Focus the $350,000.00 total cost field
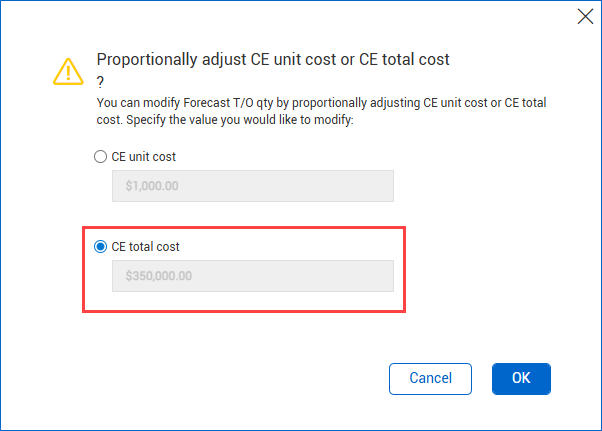Image resolution: width=602 pixels, height=431 pixels. tap(253, 276)
